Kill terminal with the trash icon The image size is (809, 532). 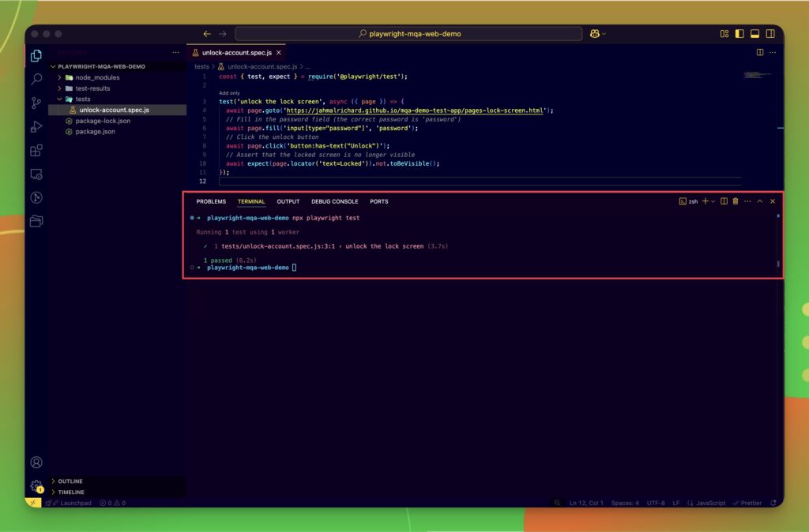coord(736,201)
